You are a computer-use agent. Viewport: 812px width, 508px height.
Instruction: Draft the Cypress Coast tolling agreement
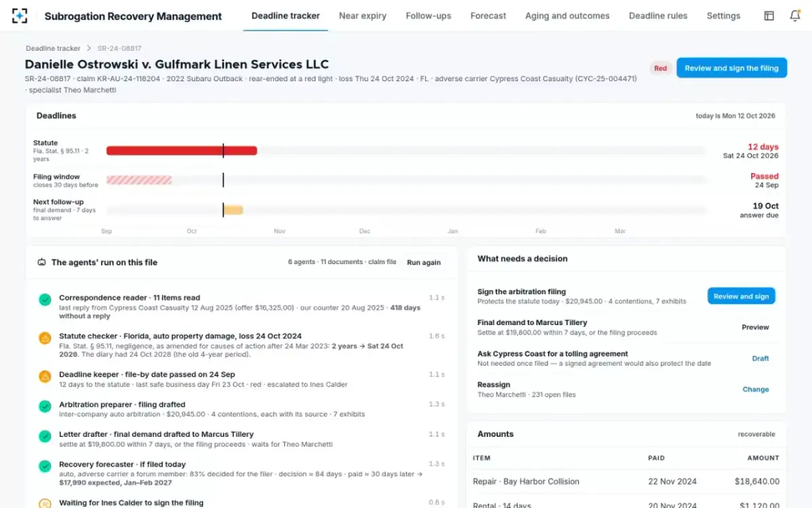[761, 358]
